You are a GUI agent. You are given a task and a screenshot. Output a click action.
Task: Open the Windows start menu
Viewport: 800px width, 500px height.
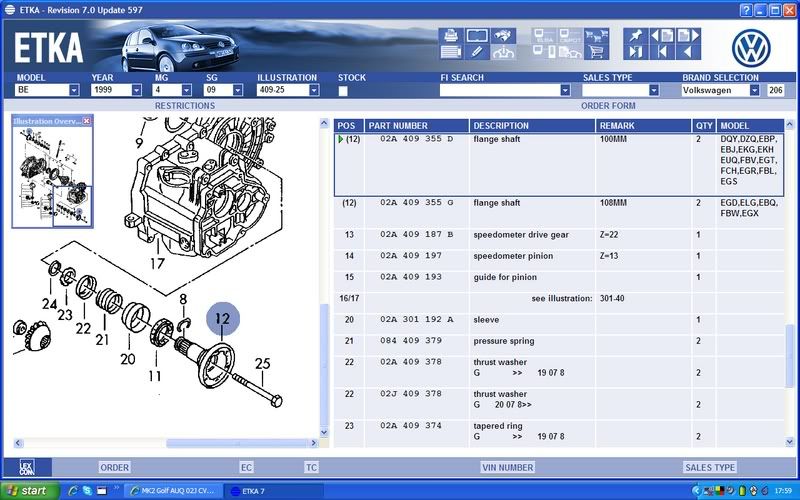[30, 491]
